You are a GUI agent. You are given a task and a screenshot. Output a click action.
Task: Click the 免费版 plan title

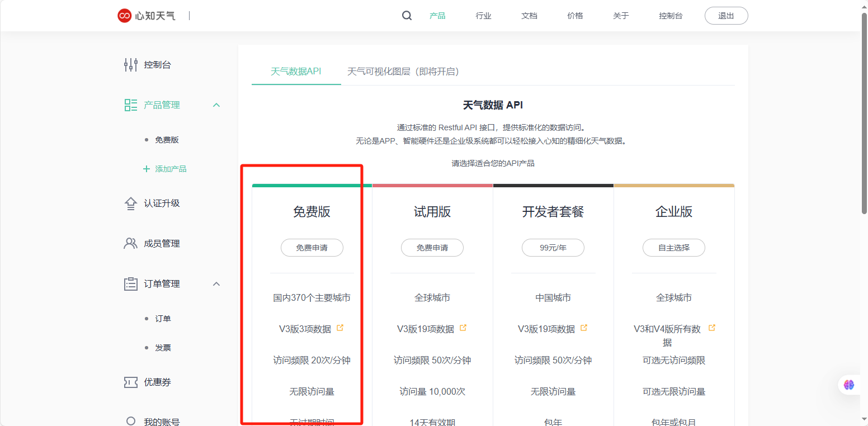click(312, 212)
